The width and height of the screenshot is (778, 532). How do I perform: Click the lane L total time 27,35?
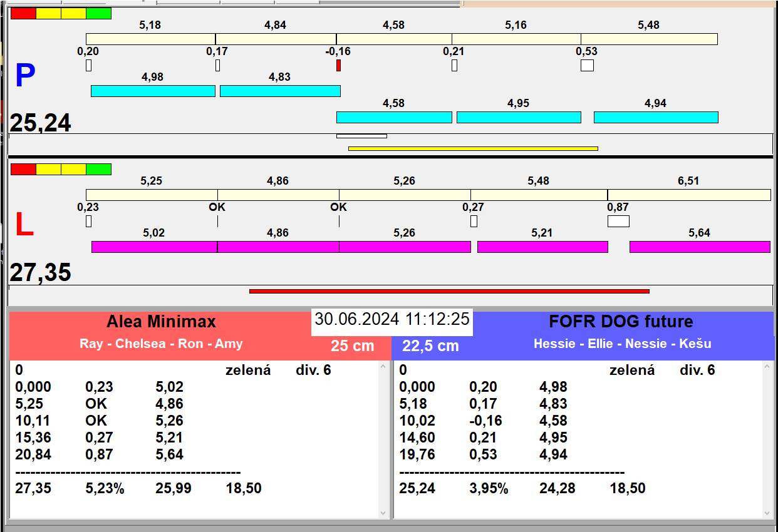pos(41,273)
